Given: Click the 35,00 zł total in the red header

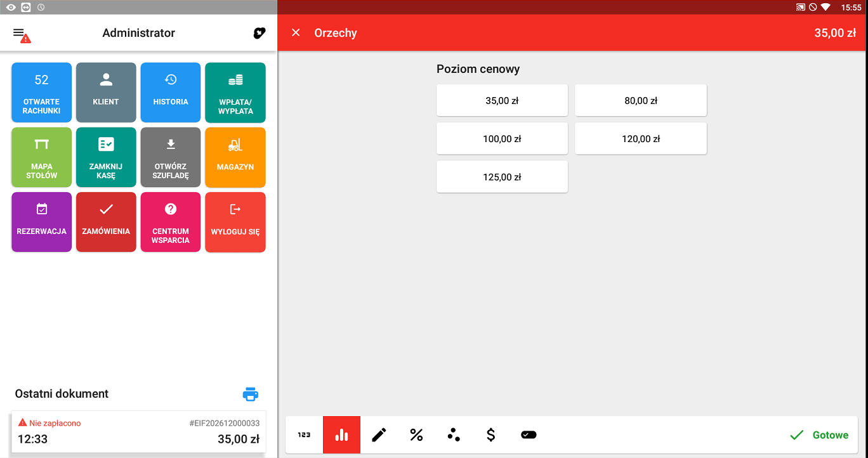Looking at the screenshot, I should pyautogui.click(x=835, y=33).
